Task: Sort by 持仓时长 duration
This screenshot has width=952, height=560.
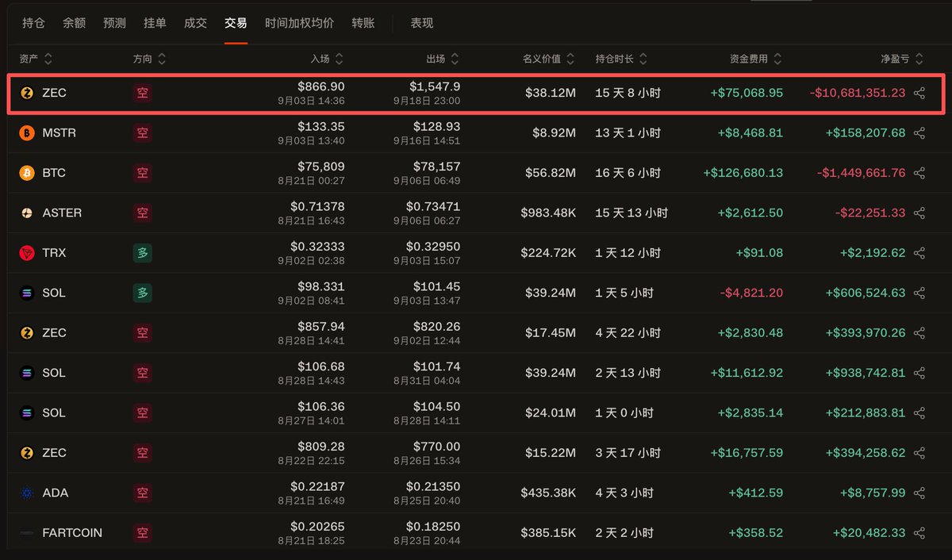Action: (x=621, y=59)
